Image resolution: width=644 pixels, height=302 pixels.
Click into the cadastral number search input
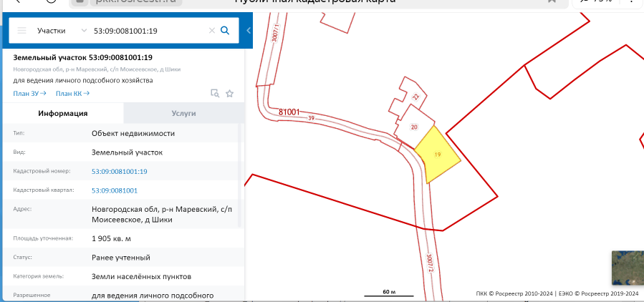point(147,31)
